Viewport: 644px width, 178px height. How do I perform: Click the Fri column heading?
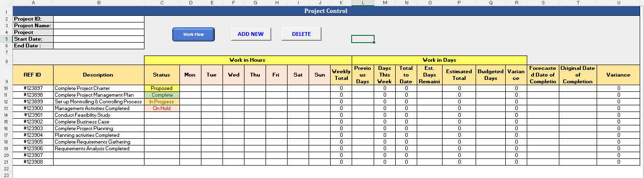coord(277,75)
